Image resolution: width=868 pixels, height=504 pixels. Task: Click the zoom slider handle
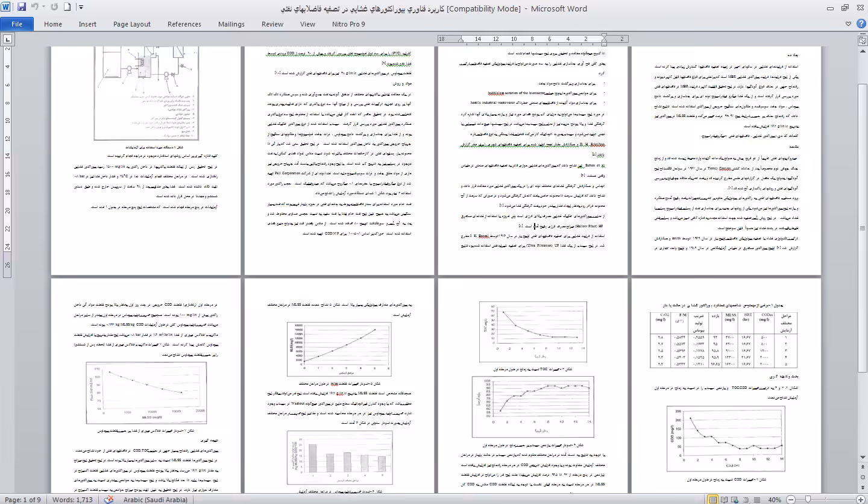pos(807,499)
